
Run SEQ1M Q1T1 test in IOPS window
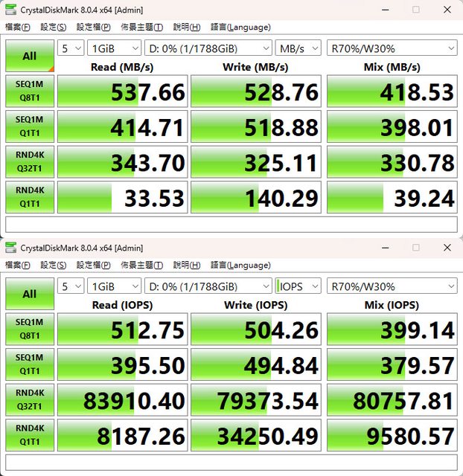click(29, 365)
